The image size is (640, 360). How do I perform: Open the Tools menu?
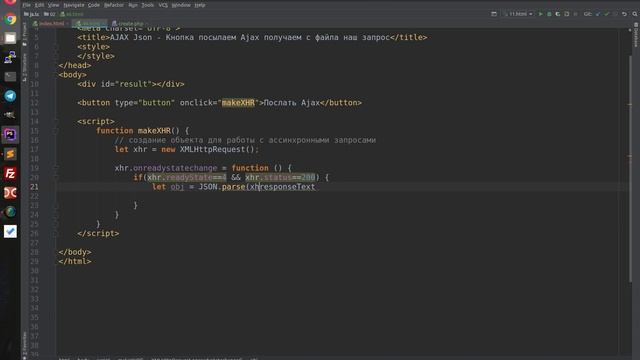(x=148, y=5)
